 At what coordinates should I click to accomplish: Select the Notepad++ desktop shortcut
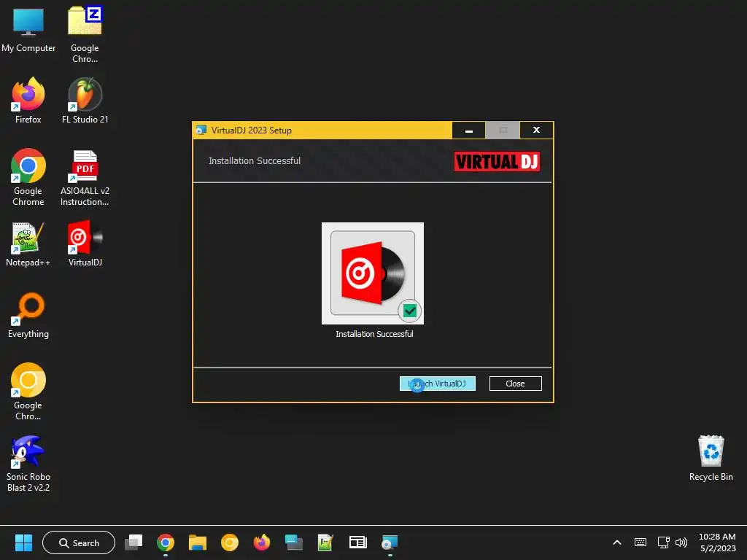tap(28, 244)
